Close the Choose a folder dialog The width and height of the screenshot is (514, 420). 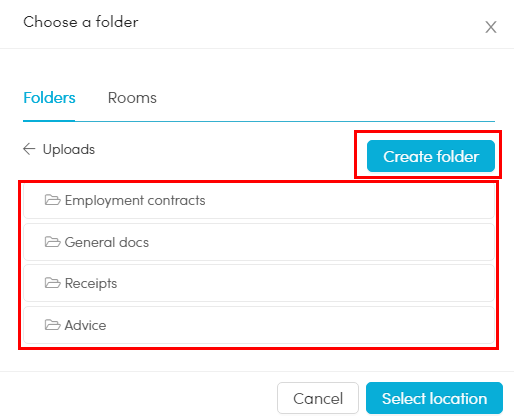coord(491,27)
